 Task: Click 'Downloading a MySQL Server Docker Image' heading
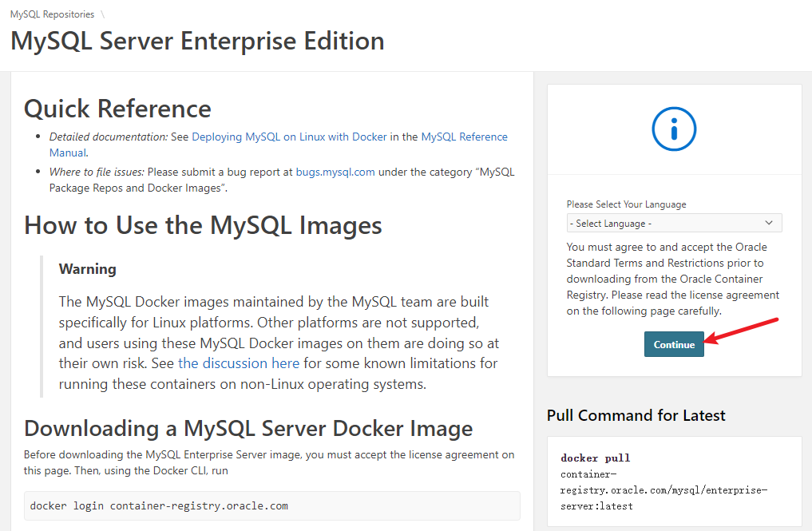248,429
